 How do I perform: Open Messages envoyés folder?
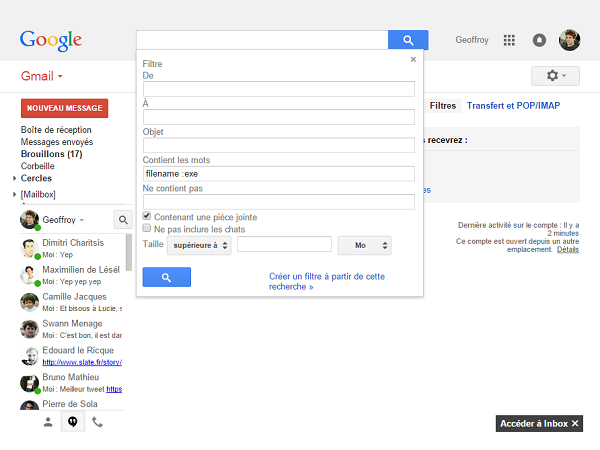(57, 142)
